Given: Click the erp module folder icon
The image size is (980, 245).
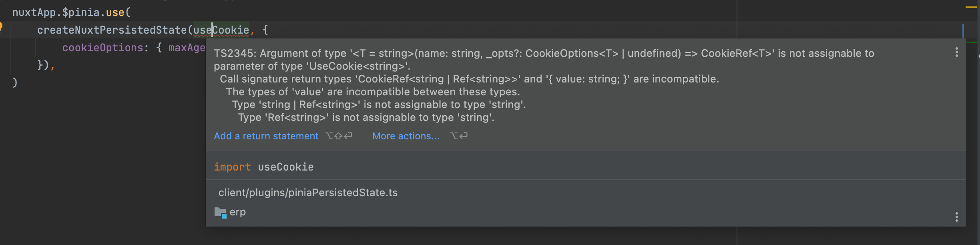Looking at the screenshot, I should click(x=221, y=212).
